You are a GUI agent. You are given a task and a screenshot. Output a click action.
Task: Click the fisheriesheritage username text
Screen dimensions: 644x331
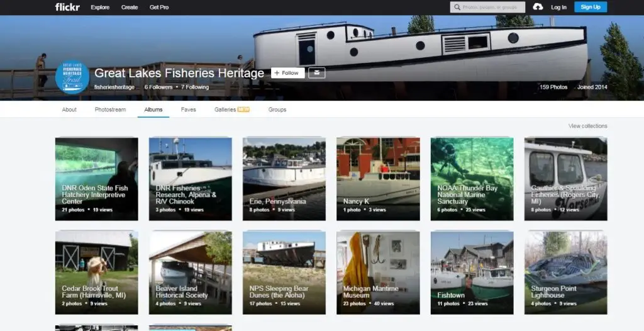[114, 87]
